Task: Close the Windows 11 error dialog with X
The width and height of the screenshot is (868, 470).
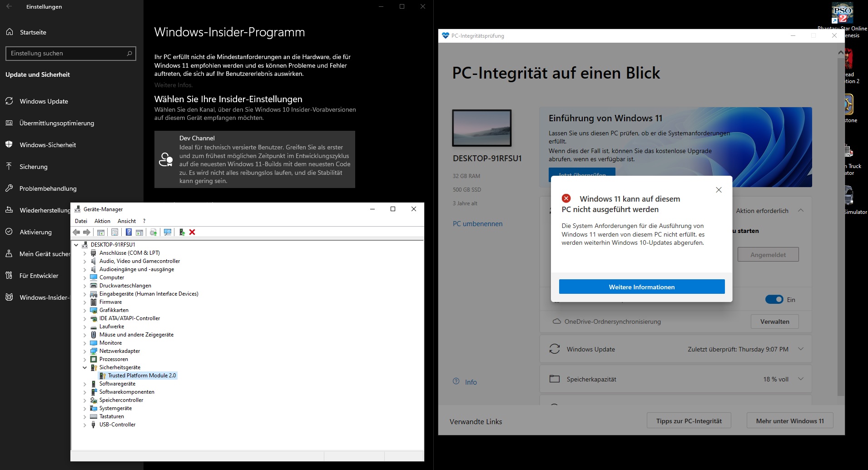Action: coord(719,190)
